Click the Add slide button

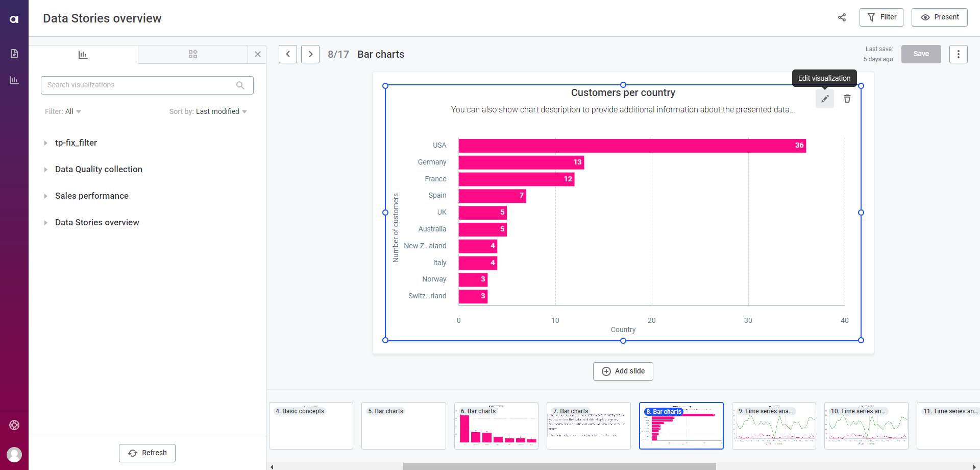[x=623, y=371]
